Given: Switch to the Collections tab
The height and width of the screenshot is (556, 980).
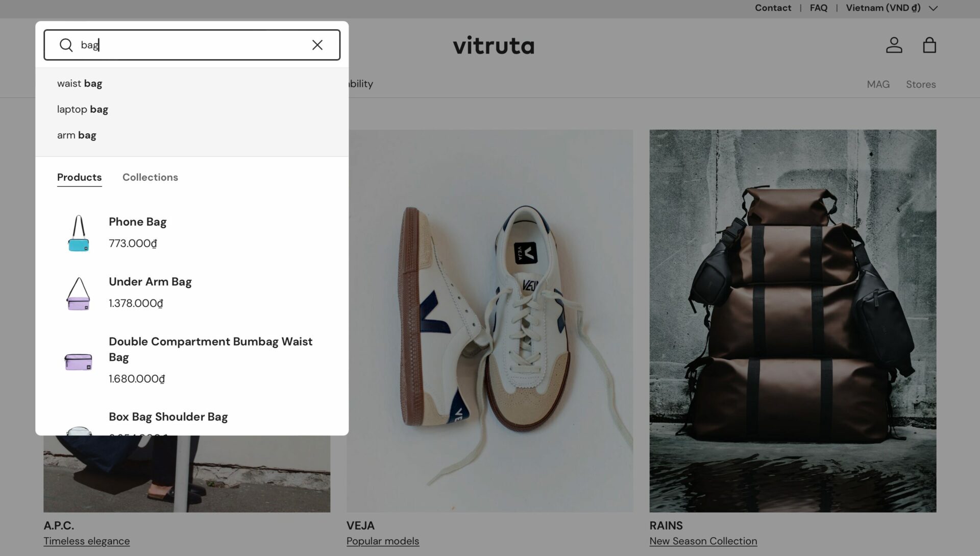Looking at the screenshot, I should 150,177.
